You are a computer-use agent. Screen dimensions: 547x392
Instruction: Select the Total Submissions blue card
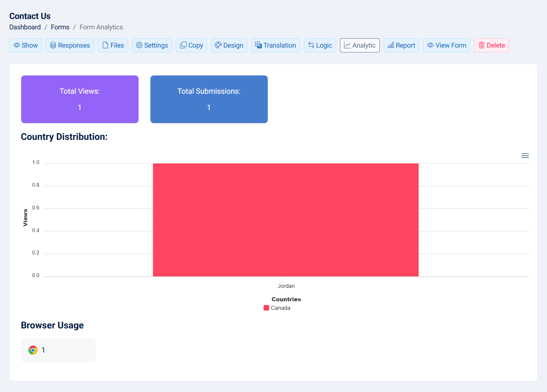pyautogui.click(x=209, y=99)
